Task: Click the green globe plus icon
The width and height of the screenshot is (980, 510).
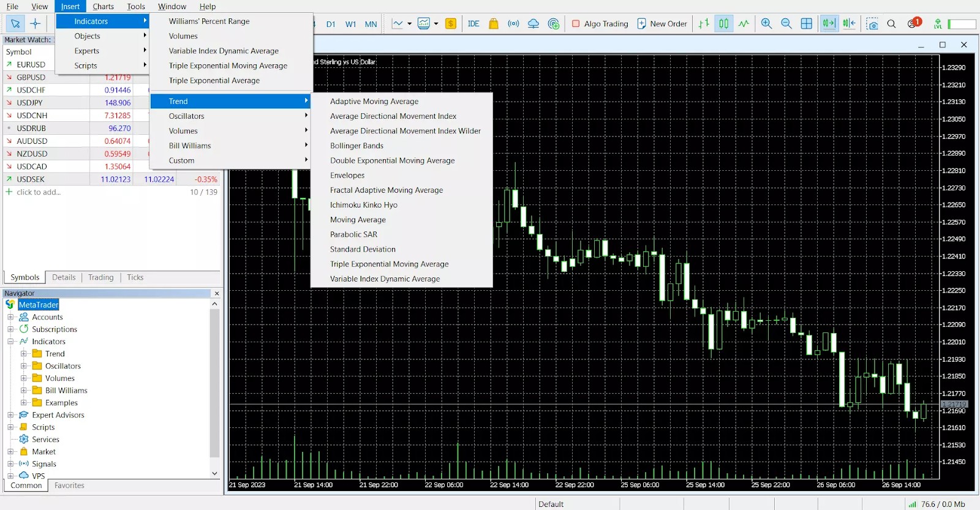Action: tap(554, 24)
